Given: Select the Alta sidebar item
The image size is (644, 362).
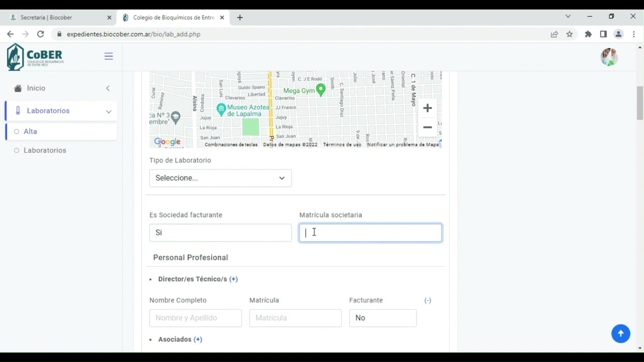Looking at the screenshot, I should coord(31,131).
